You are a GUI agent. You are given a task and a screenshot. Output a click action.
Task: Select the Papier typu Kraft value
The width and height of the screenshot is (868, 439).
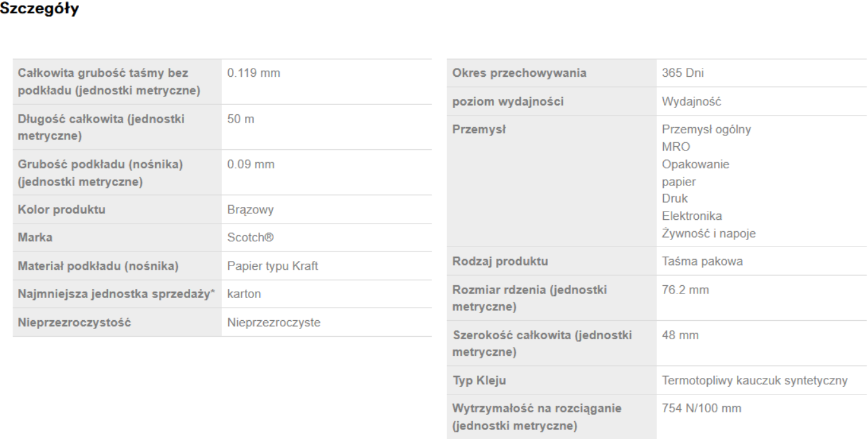[x=272, y=266]
